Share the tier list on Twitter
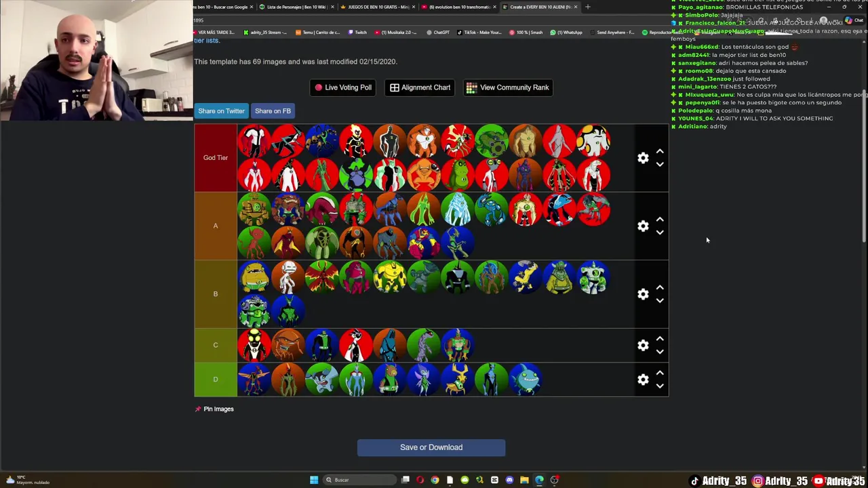The image size is (868, 488). pos(221,111)
